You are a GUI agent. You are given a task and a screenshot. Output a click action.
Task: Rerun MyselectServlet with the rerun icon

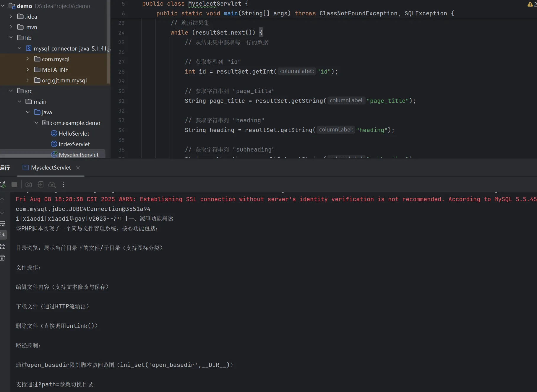click(x=3, y=185)
